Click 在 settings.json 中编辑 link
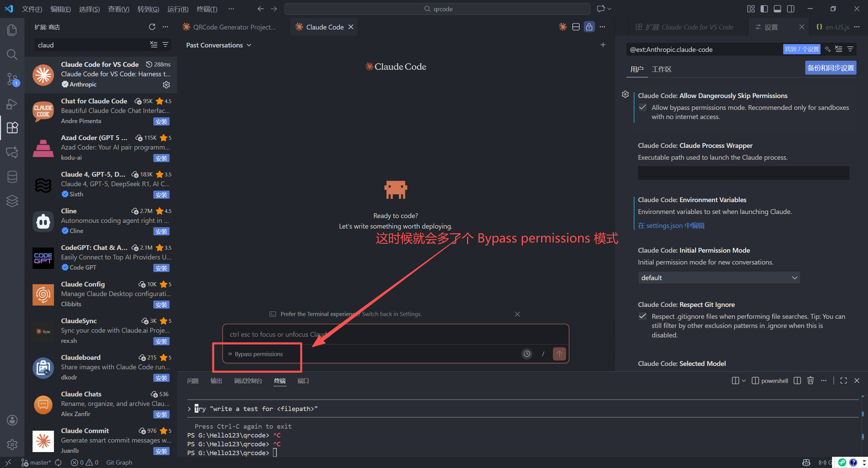Image resolution: width=868 pixels, height=468 pixels. tap(671, 226)
